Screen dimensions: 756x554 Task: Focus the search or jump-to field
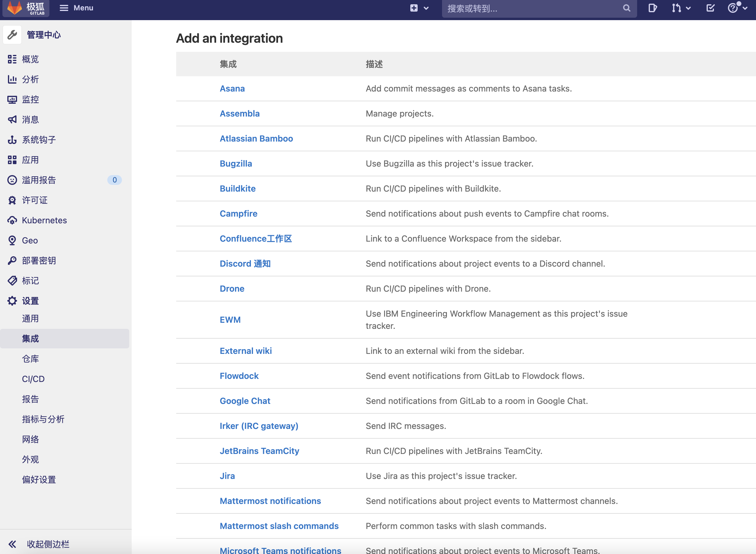[x=533, y=8]
